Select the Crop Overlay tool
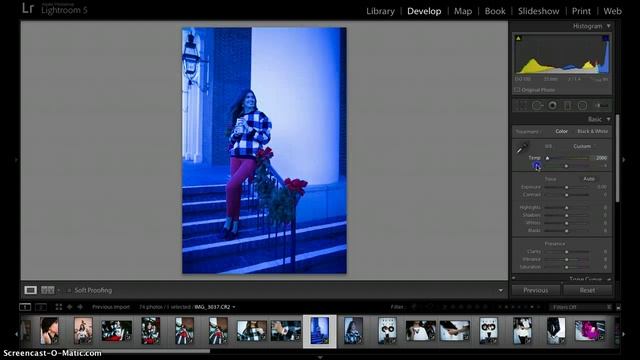640x360 pixels. (522, 106)
